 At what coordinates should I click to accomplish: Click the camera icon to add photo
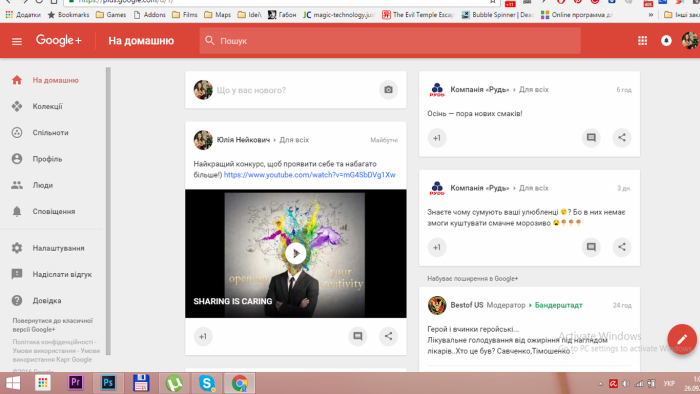click(388, 90)
